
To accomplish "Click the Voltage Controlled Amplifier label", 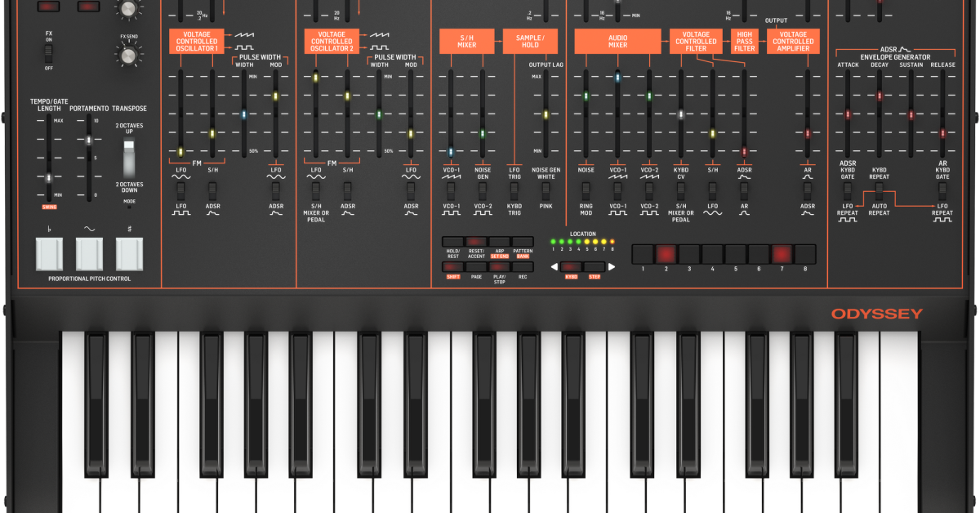I will [792, 42].
